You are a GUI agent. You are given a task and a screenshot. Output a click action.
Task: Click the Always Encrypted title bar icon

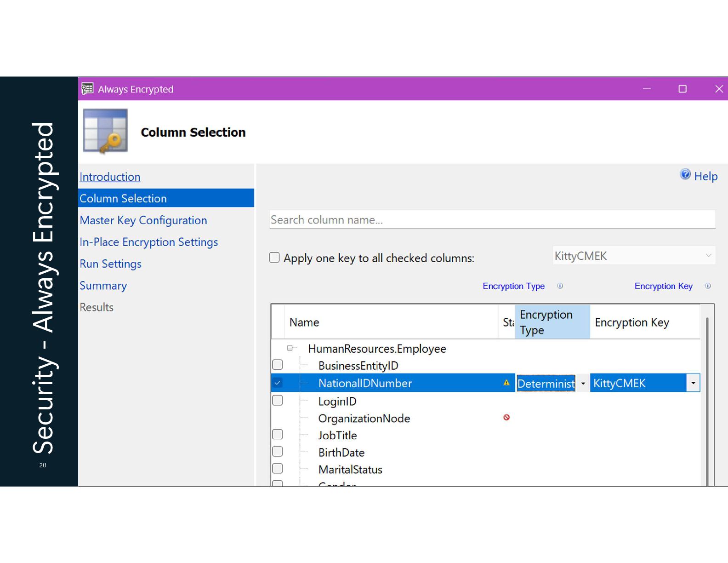point(87,88)
